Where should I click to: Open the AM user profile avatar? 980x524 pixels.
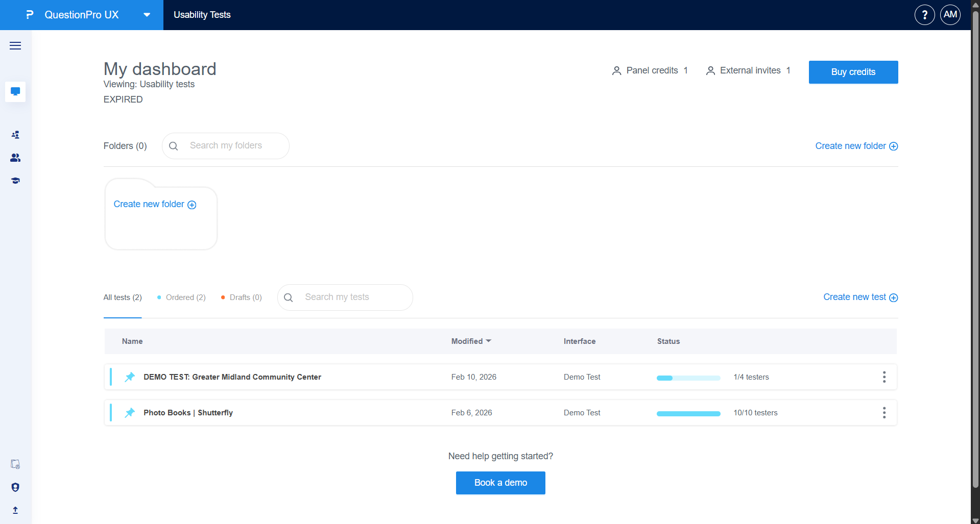pos(950,15)
